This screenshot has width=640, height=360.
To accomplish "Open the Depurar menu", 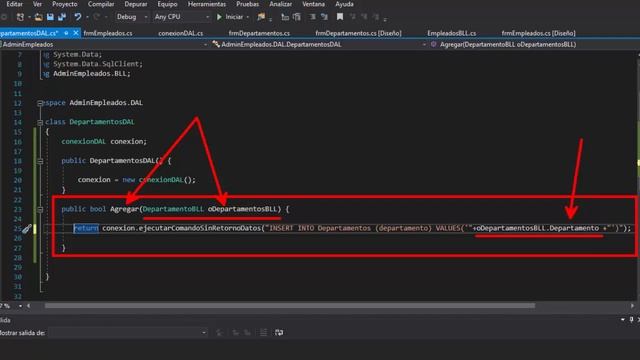I will [136, 4].
